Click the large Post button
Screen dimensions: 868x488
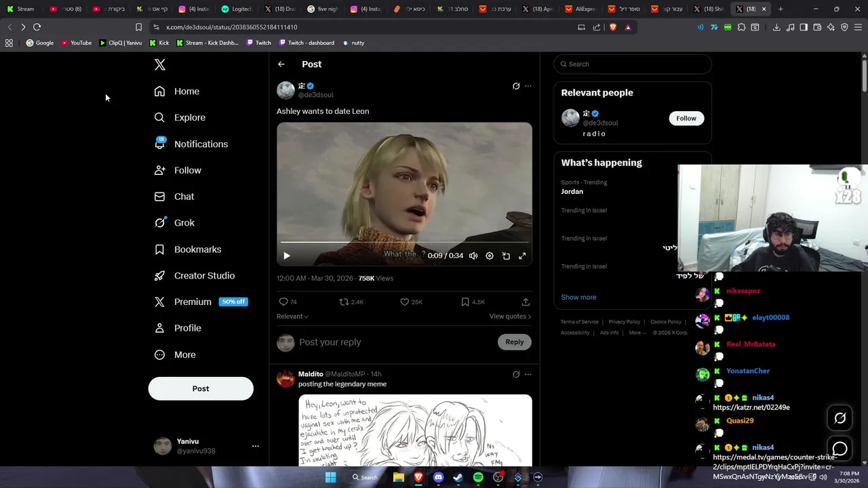pos(201,388)
